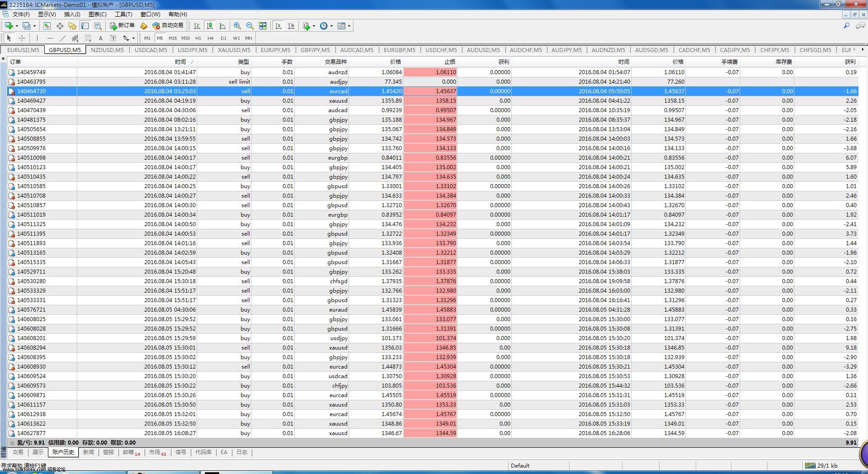
Task: Click the 新订单 new order button
Action: 122,26
